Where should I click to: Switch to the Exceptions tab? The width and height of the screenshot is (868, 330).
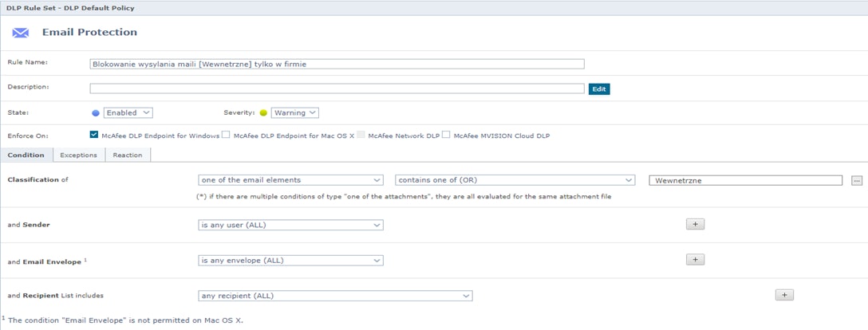(x=78, y=155)
